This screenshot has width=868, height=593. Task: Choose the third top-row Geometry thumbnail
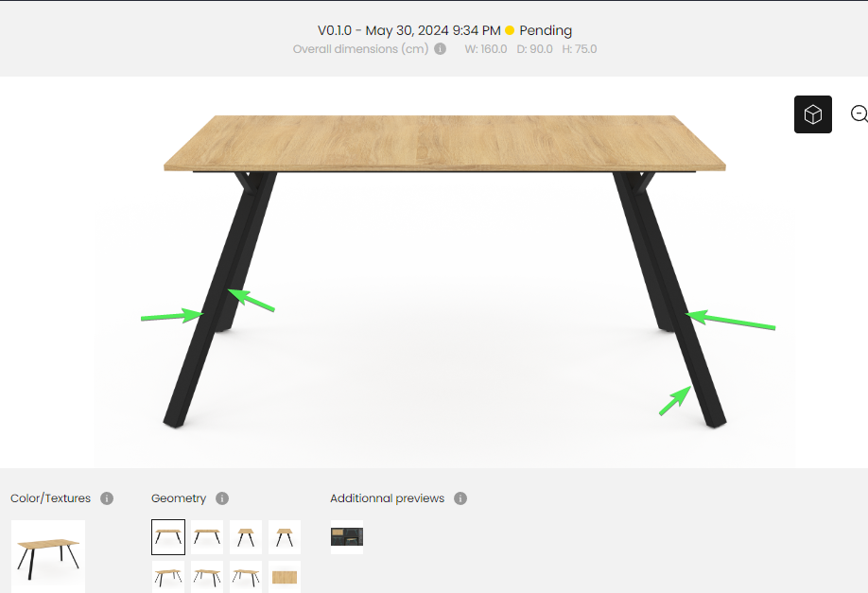(x=246, y=537)
